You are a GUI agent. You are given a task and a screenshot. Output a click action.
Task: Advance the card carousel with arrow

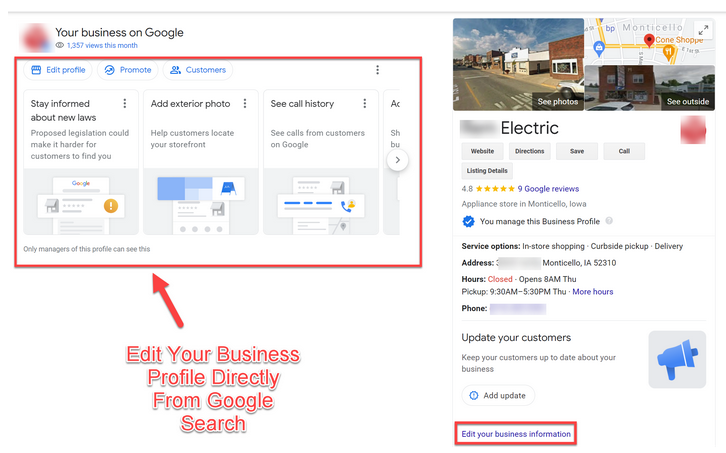397,160
